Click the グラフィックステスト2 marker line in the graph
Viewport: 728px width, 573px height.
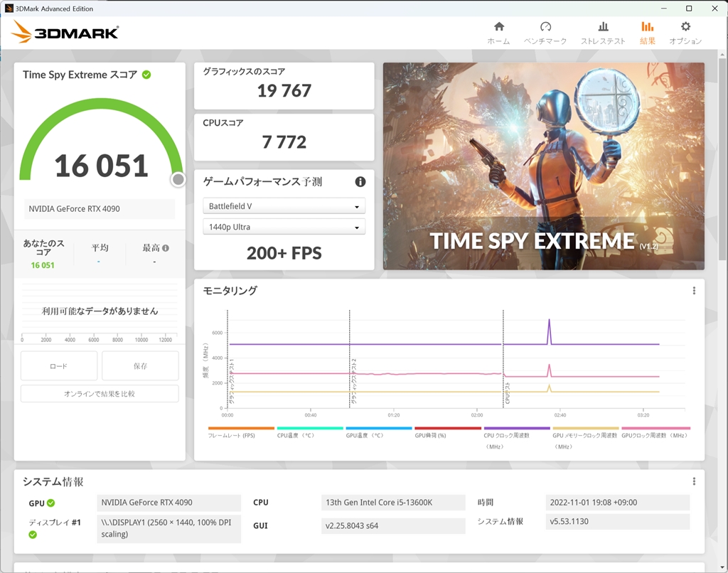tap(350, 359)
